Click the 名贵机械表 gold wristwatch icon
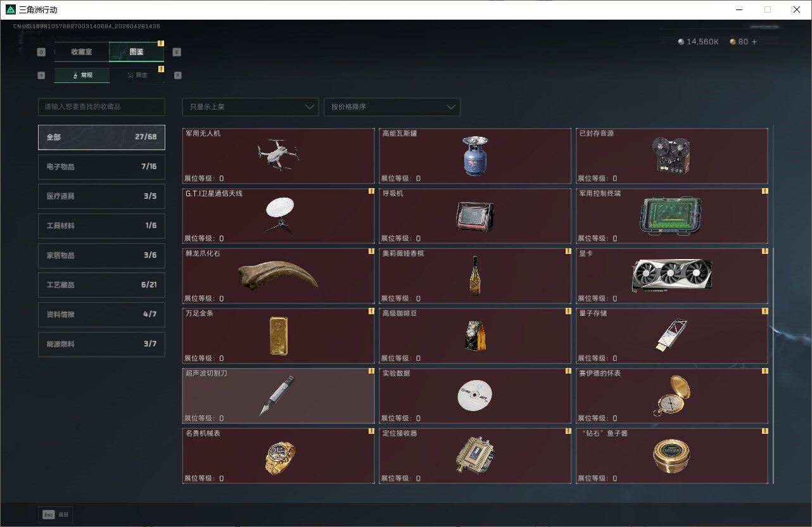Screen dimensions: 812x527 (280, 458)
